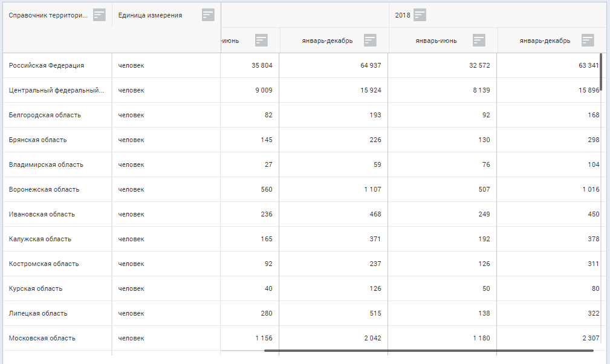
Task: Click the cell showing 2 307
Action: 589,338
